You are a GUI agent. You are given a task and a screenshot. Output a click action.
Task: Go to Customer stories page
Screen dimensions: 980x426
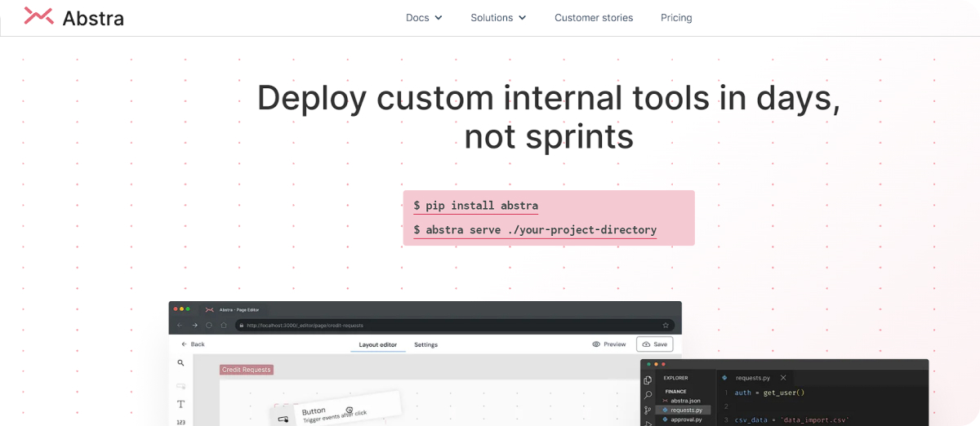coord(594,17)
